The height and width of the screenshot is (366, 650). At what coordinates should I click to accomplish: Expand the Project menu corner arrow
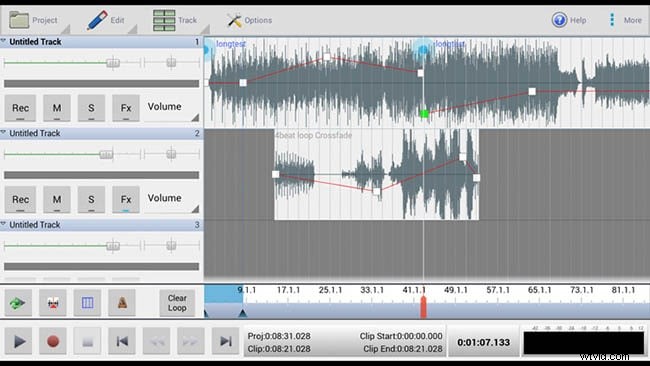(x=65, y=29)
